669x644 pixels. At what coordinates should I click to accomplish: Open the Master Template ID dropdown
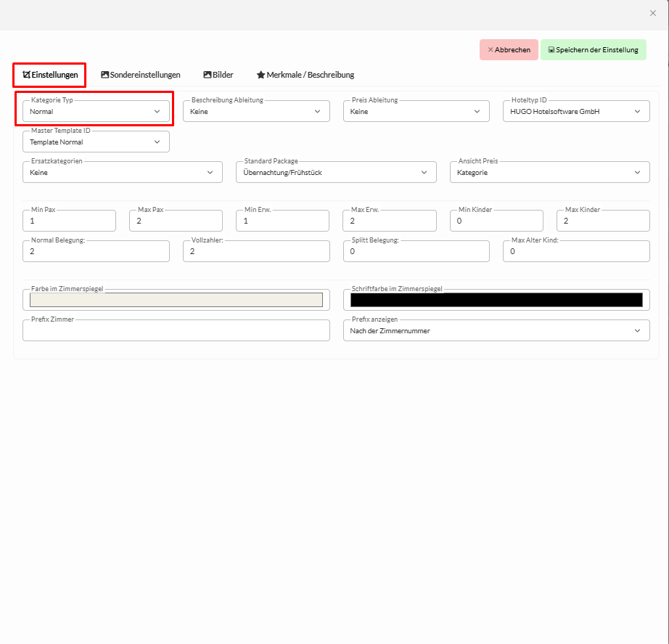pos(96,142)
